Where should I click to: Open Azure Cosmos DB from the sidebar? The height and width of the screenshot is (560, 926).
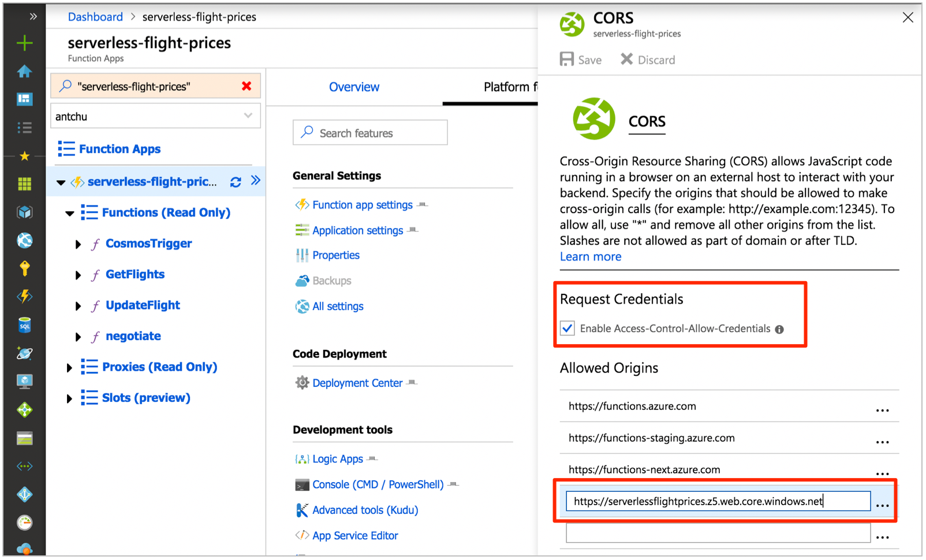pos(24,352)
